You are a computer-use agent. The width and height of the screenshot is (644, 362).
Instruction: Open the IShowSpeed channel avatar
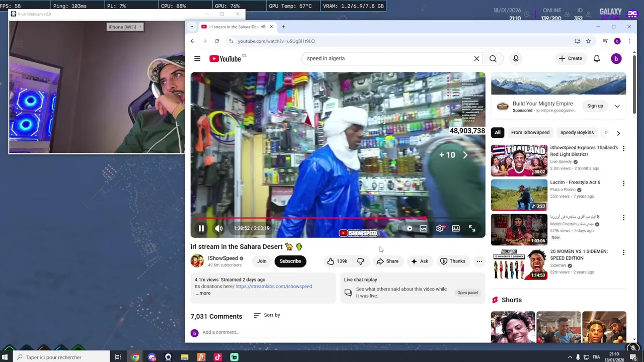point(197,261)
